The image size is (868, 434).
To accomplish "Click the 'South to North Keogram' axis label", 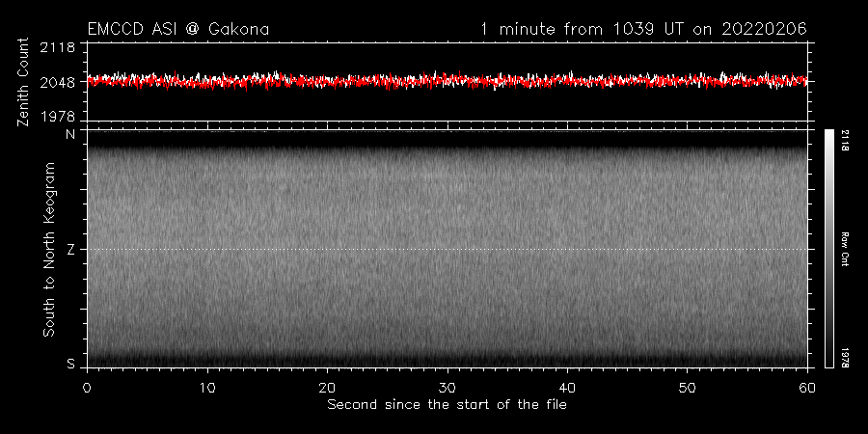I will [x=49, y=249].
